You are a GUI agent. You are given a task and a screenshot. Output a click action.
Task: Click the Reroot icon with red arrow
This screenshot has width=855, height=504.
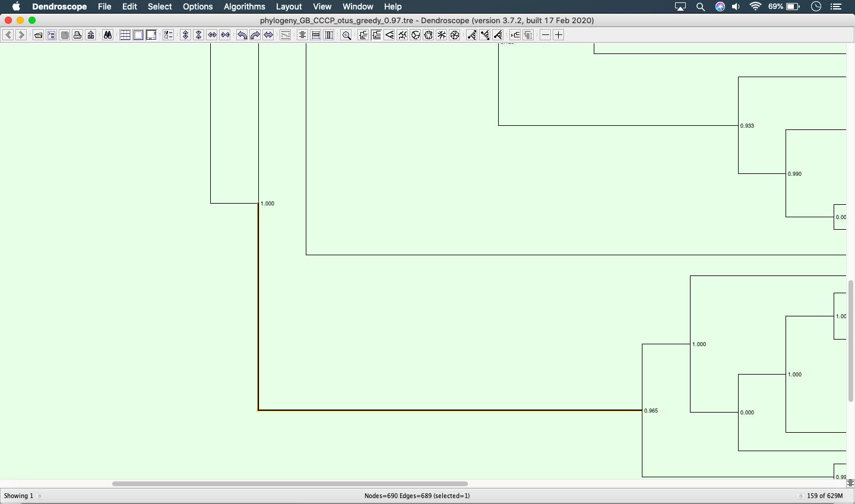tap(515, 35)
